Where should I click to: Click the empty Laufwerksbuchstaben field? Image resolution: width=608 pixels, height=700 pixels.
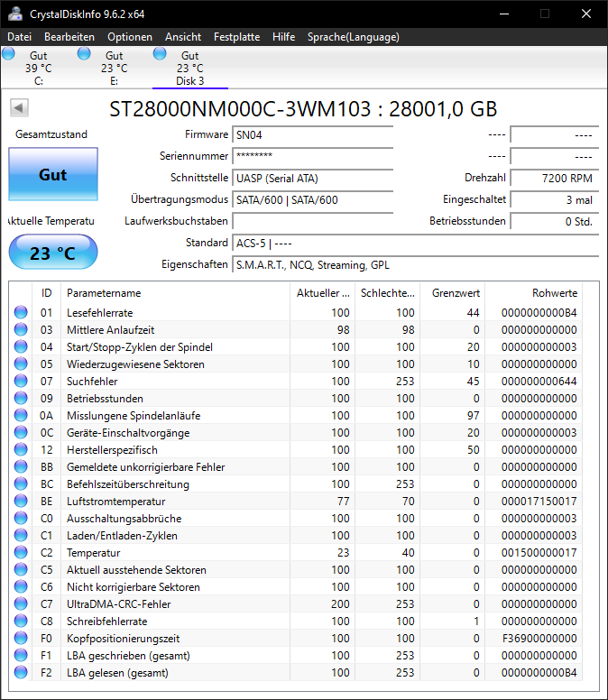point(312,221)
